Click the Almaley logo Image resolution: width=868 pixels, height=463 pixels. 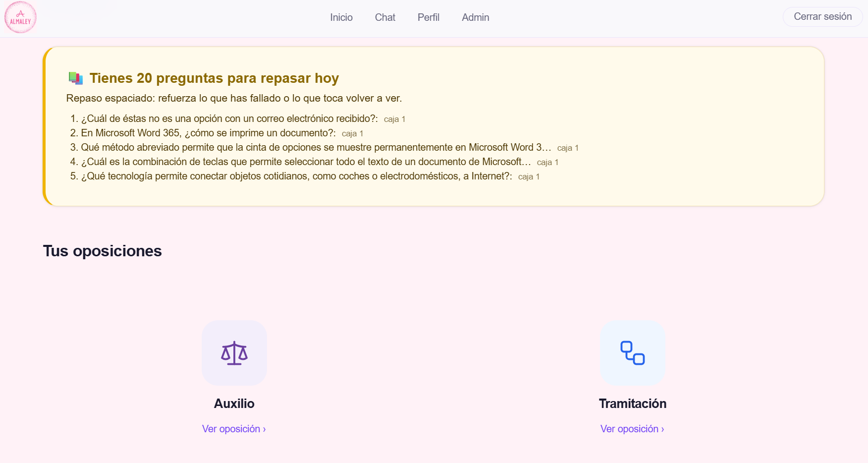20,17
